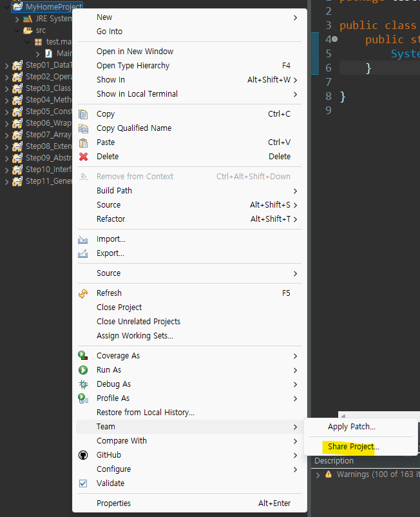420x517 pixels.
Task: Select Close Project
Action: click(189, 307)
